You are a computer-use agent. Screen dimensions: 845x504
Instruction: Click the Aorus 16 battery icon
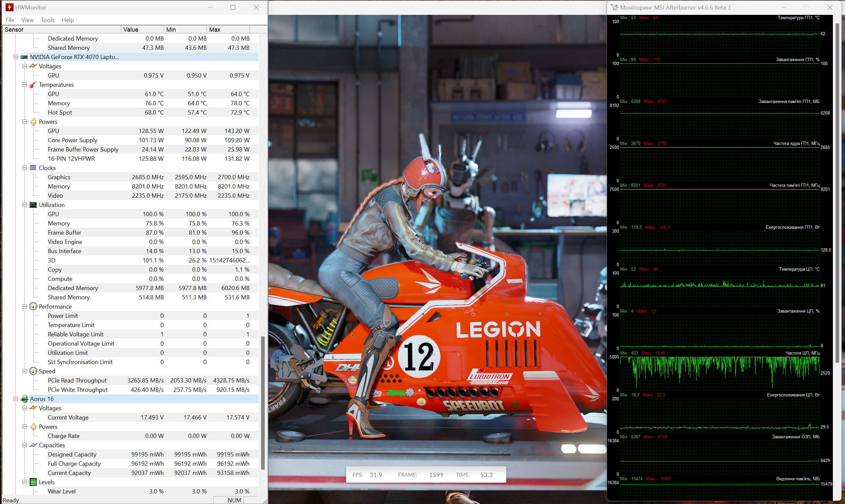[x=24, y=399]
